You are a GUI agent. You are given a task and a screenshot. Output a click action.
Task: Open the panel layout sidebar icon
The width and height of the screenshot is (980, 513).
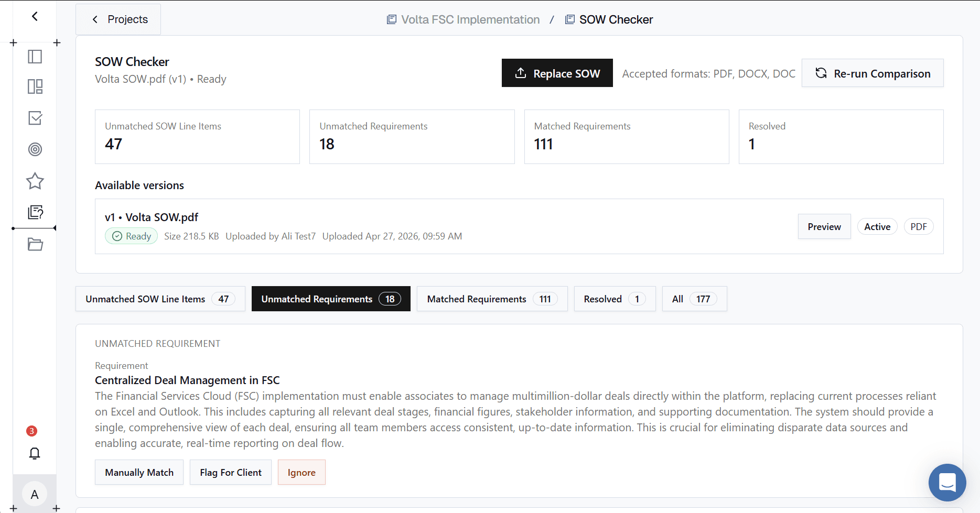35,57
